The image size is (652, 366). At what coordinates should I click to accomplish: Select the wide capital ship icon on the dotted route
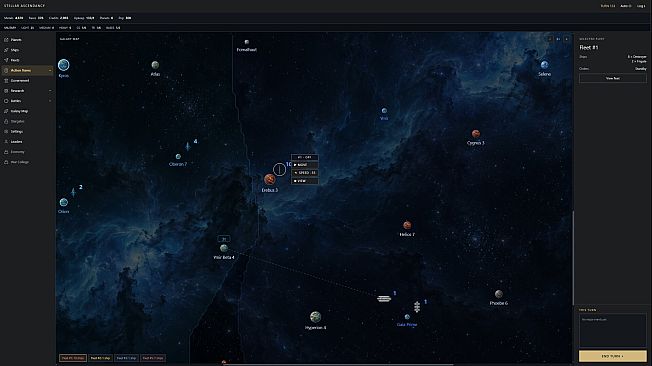384,299
